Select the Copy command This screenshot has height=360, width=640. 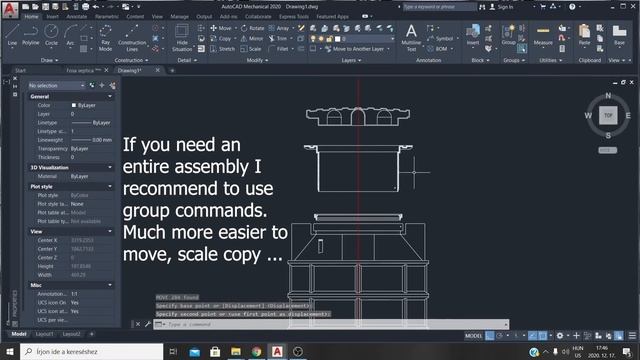coord(221,39)
